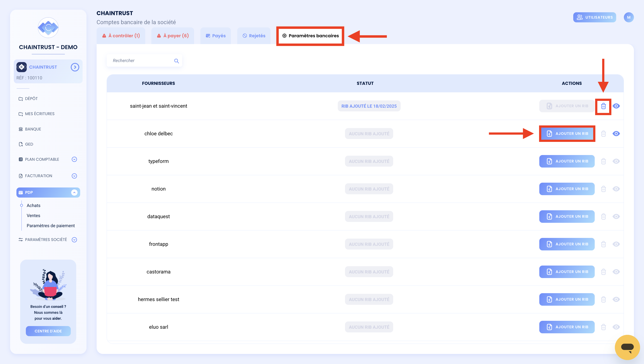Click eye icon in dataquest row
The height and width of the screenshot is (364, 644).
[616, 217]
